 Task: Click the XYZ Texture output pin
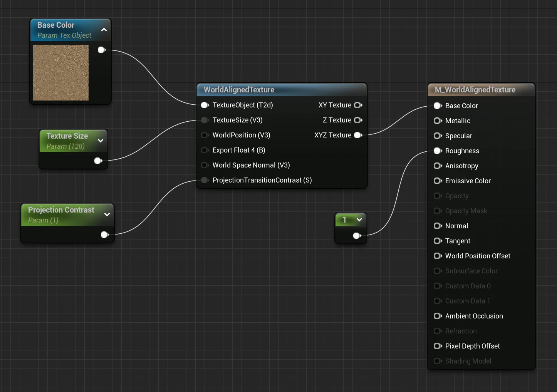(x=358, y=135)
